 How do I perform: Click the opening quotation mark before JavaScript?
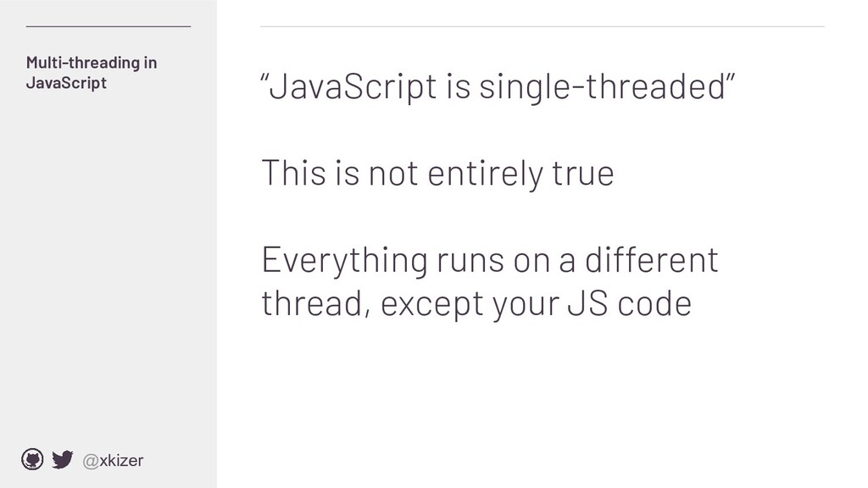coord(264,77)
